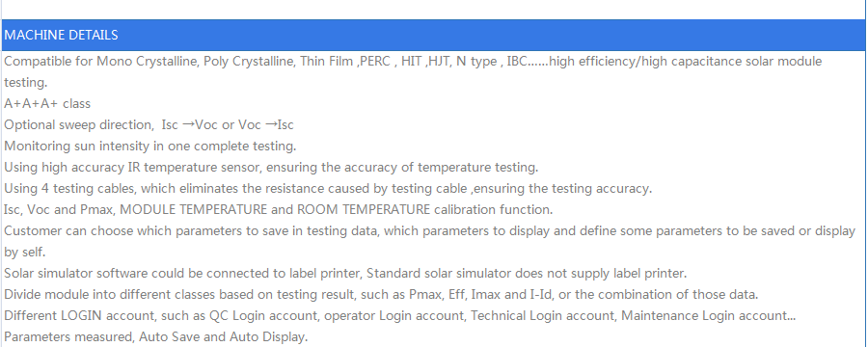
Task: Click 'Parameters measured, Auto Save' line
Action: (155, 337)
